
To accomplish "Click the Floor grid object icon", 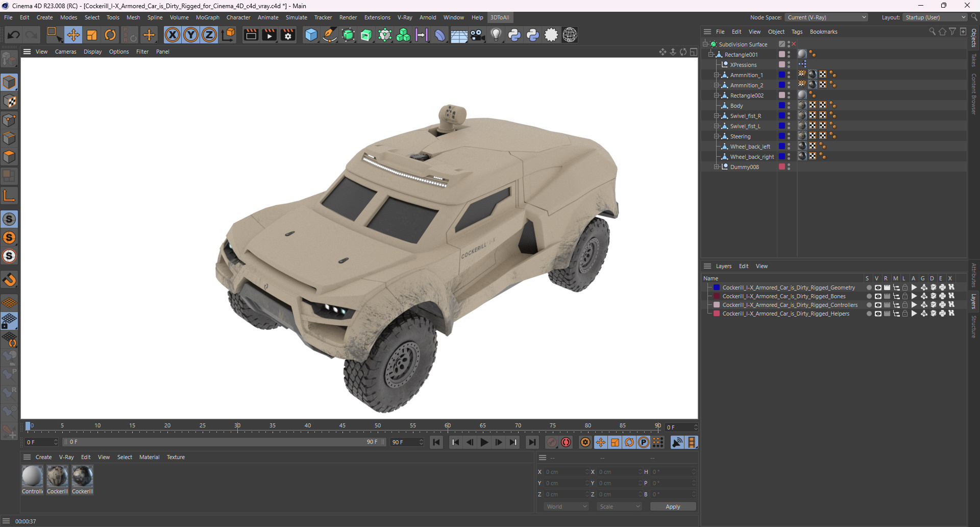I will tap(459, 35).
